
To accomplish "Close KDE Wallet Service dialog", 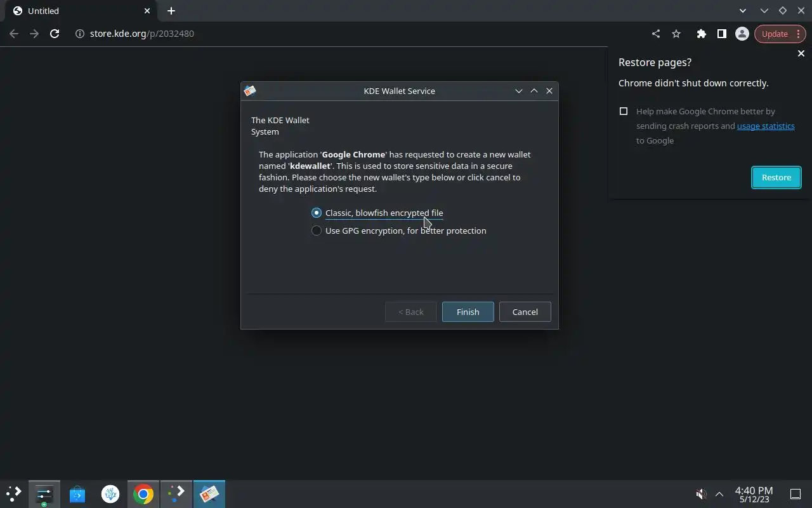I will pos(549,91).
